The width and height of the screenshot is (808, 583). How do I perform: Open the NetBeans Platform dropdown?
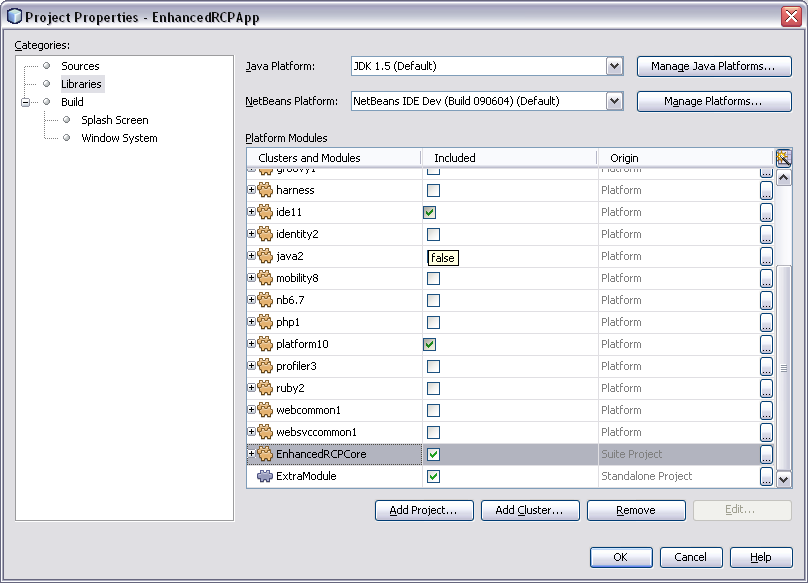point(614,101)
